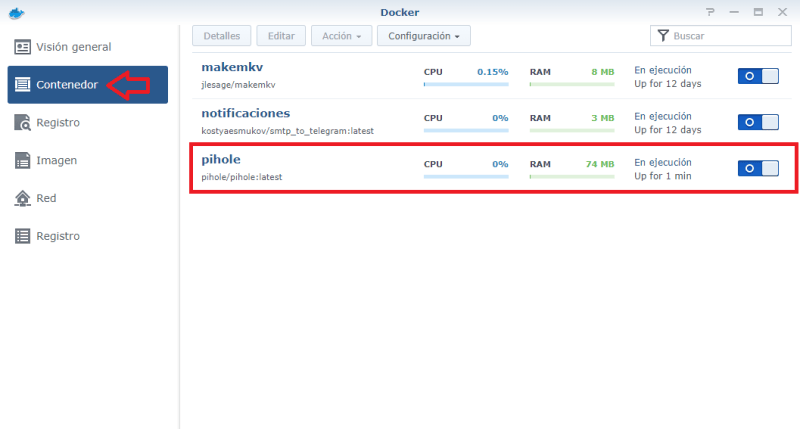This screenshot has height=429, width=800.
Task: Click the Docker whale logo icon
Action: coord(16,13)
